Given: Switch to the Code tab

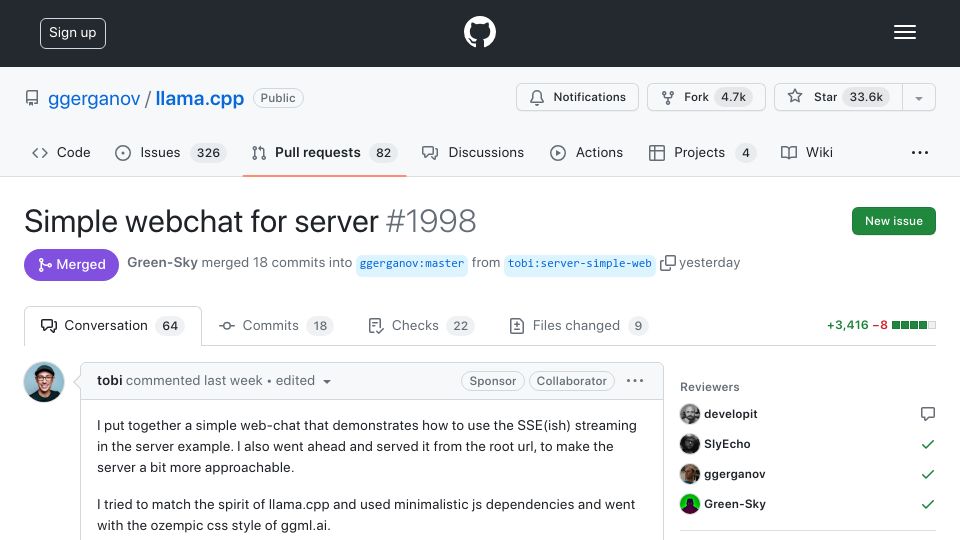Looking at the screenshot, I should [x=61, y=152].
